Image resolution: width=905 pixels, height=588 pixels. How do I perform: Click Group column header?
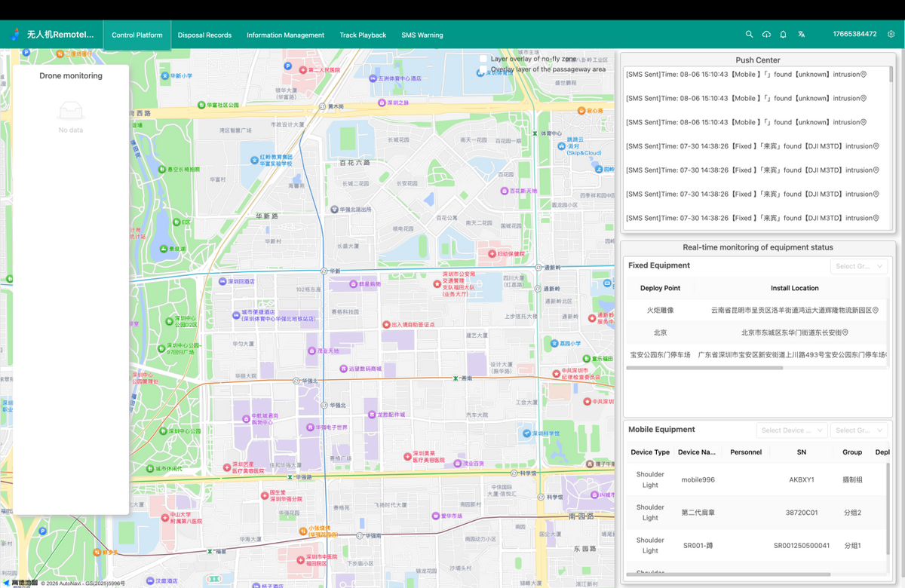(852, 452)
